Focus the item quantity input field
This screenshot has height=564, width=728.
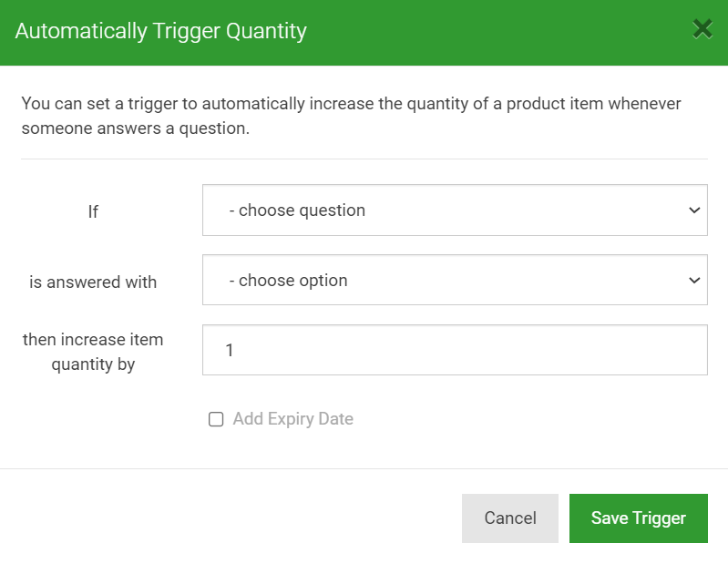click(x=455, y=350)
